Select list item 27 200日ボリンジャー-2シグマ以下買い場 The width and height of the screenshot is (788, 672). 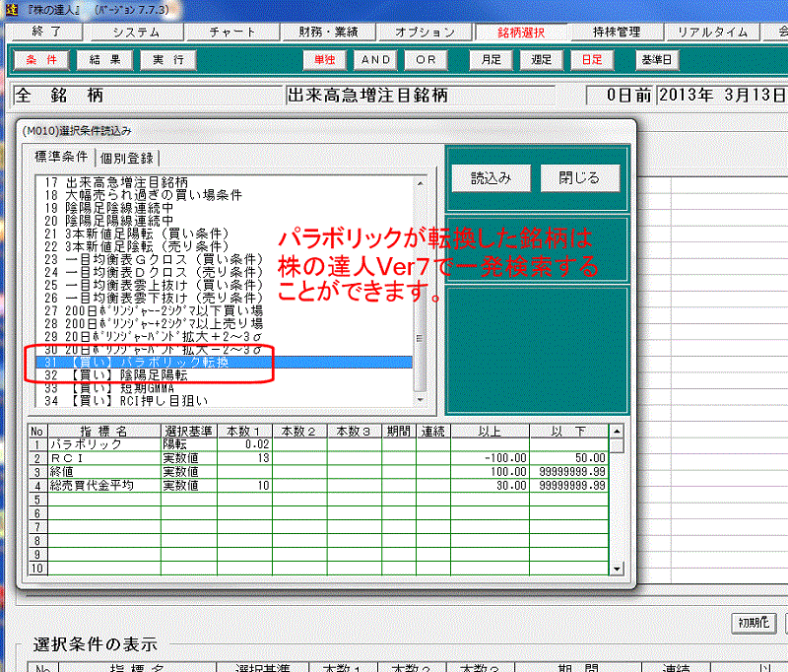[x=224, y=310]
